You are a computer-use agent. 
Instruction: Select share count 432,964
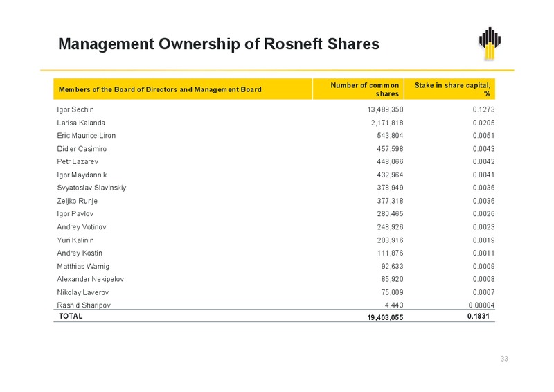(390, 175)
